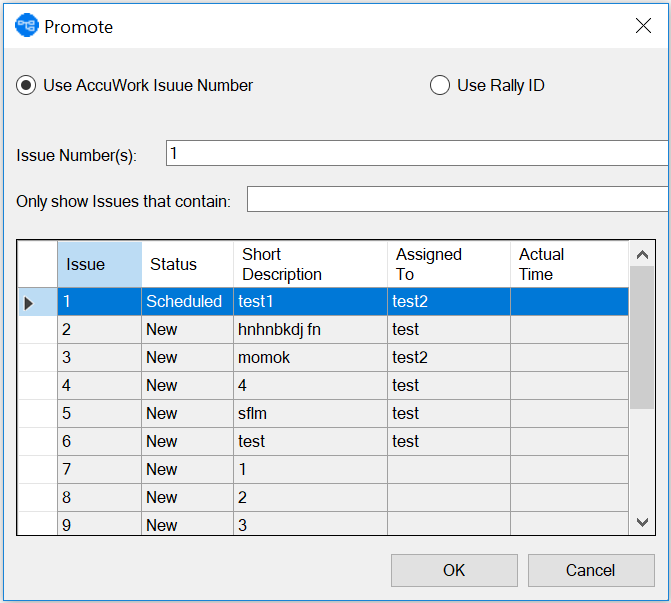Select Use AccuWork Issue Number radio button
Viewport: 671px width, 603px height.
tap(26, 86)
